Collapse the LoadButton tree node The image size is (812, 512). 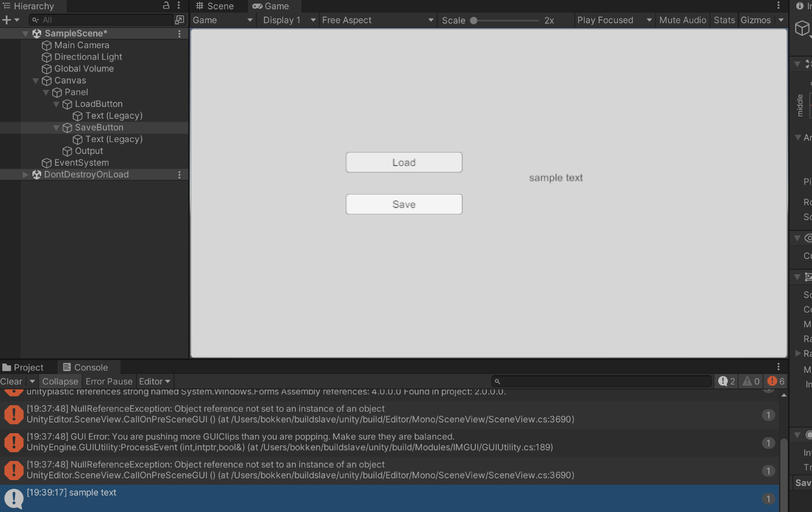point(56,104)
